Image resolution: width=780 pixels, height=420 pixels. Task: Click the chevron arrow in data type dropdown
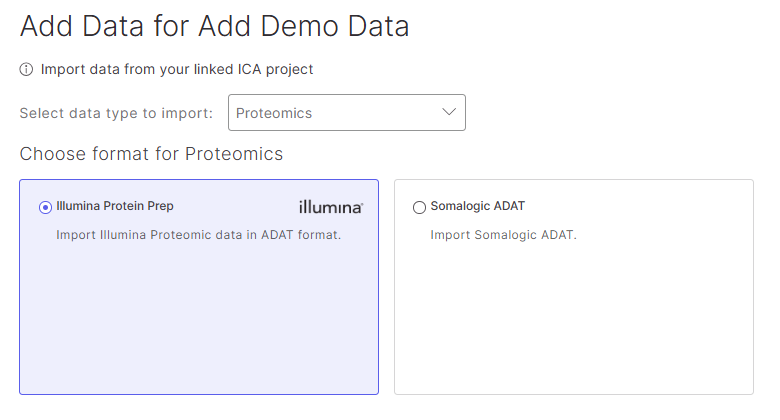pyautogui.click(x=449, y=112)
